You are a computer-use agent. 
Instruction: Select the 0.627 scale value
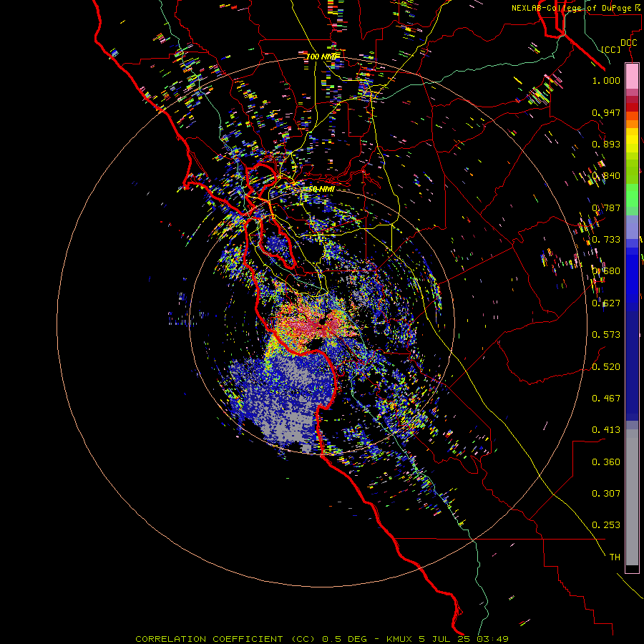click(606, 303)
